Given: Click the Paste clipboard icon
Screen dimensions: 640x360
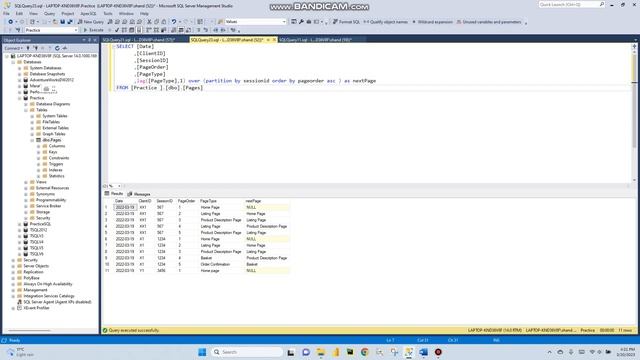Looking at the screenshot, I should (164, 22).
